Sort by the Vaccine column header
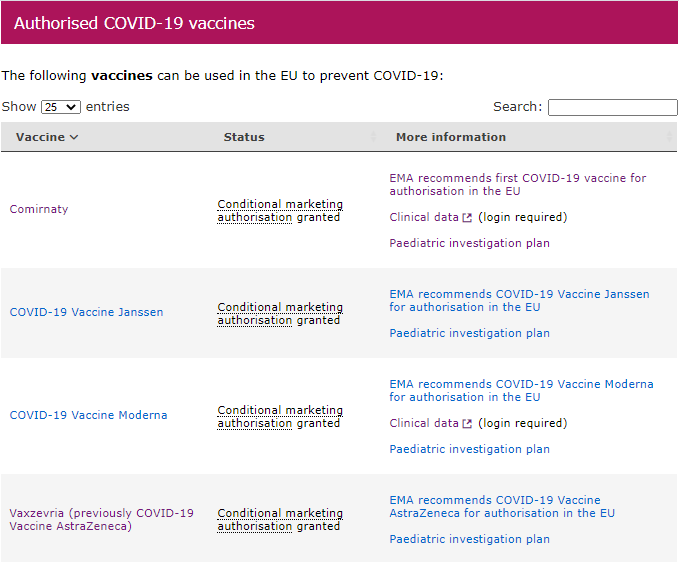 pyautogui.click(x=47, y=137)
